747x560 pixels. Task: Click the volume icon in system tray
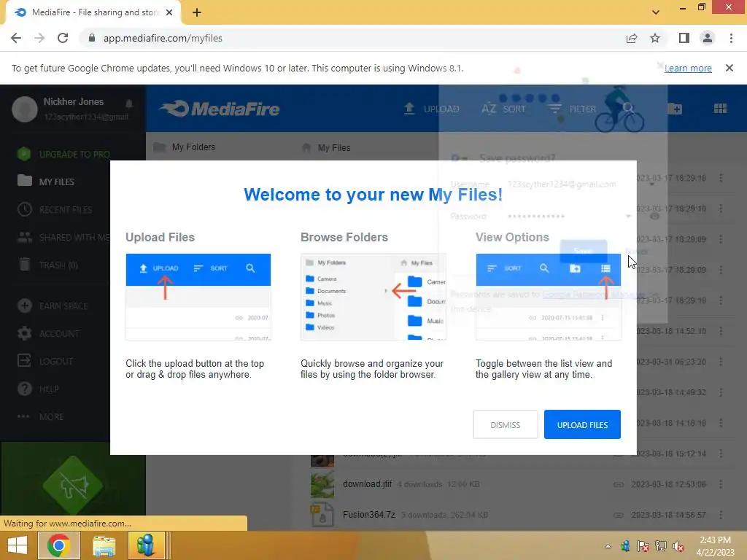coord(678,546)
